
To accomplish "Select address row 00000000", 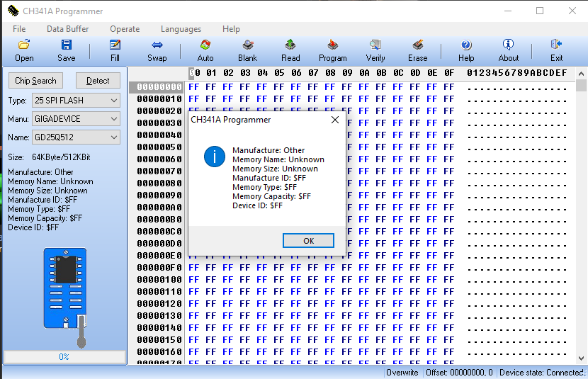I will [159, 87].
